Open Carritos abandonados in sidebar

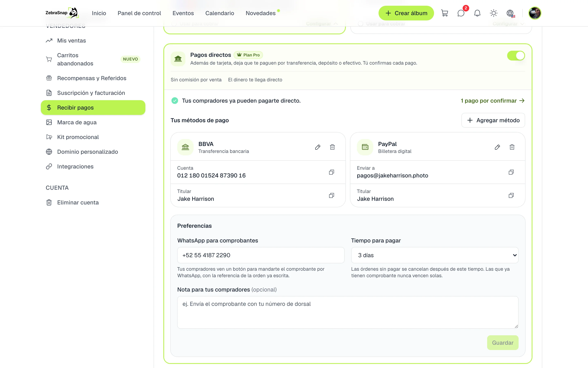pyautogui.click(x=93, y=59)
